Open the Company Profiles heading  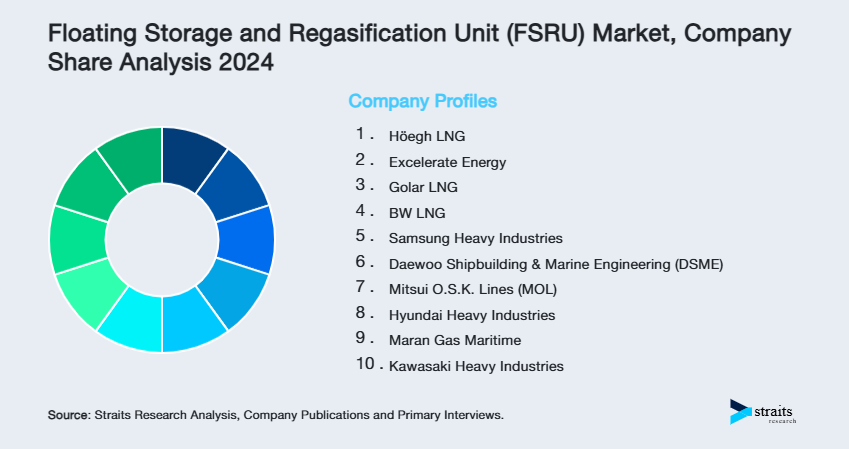pos(422,101)
